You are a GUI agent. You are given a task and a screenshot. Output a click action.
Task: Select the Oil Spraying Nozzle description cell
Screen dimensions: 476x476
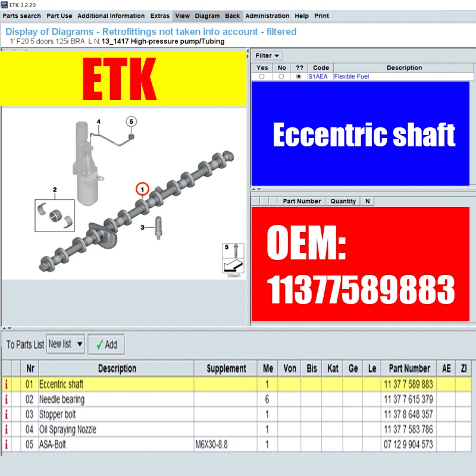(x=116, y=429)
